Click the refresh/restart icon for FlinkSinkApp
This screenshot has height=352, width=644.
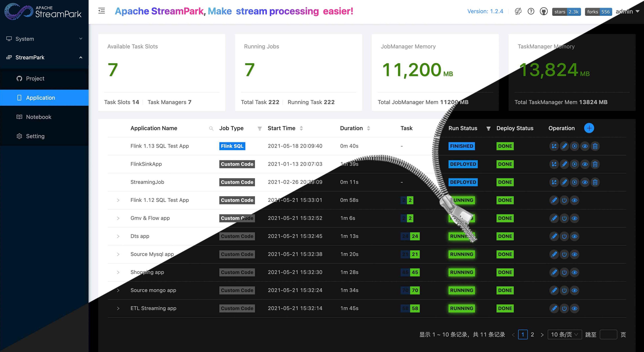pyautogui.click(x=574, y=164)
